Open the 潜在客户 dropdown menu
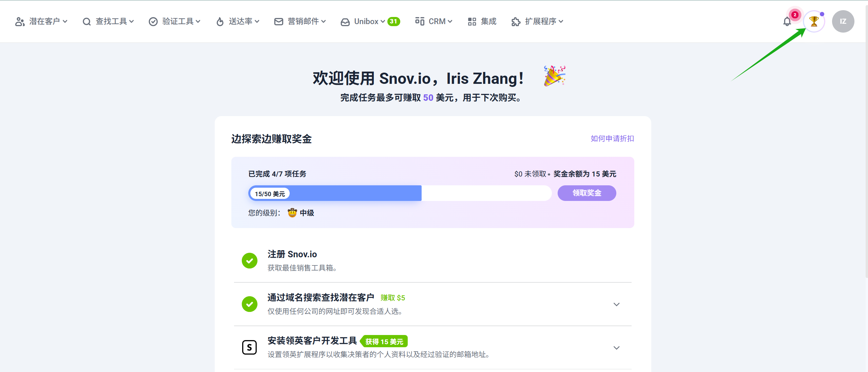This screenshot has width=868, height=372. point(41,21)
